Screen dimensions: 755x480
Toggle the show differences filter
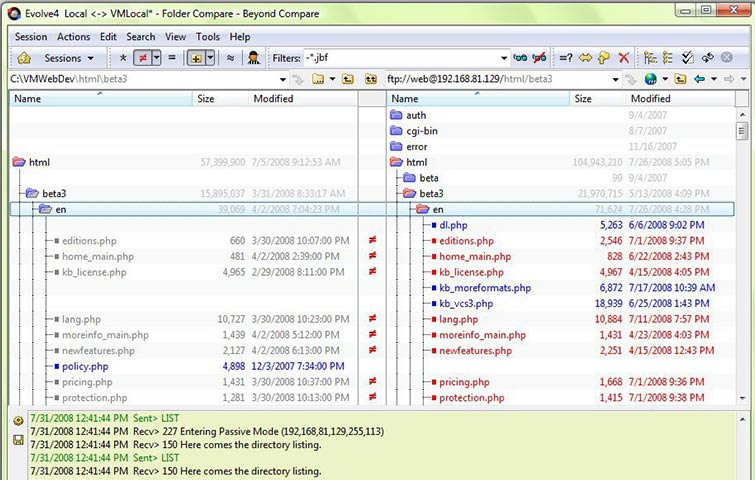(x=143, y=58)
